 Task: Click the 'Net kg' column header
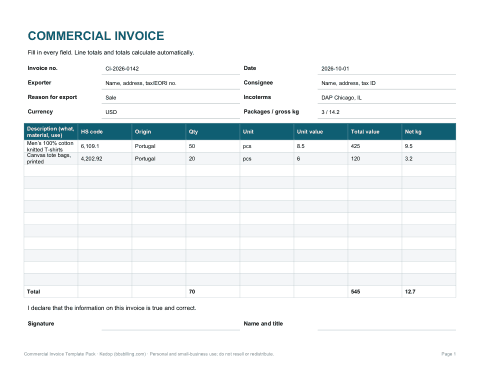click(x=429, y=132)
